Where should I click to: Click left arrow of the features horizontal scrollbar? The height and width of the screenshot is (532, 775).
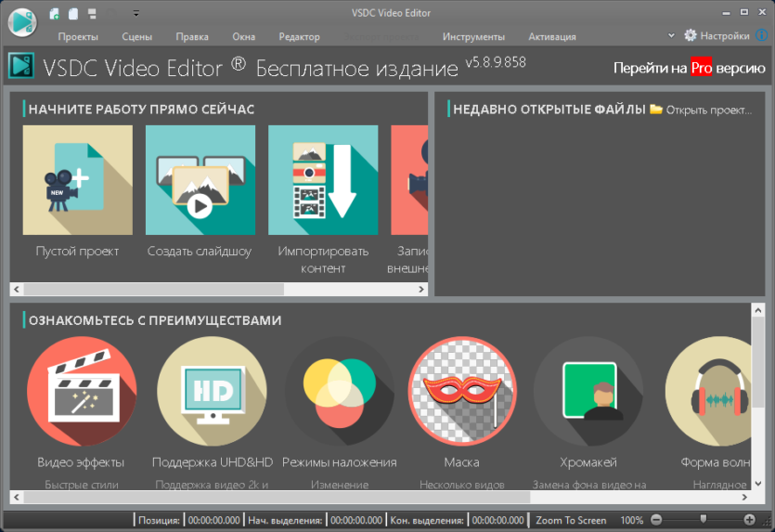click(x=17, y=498)
